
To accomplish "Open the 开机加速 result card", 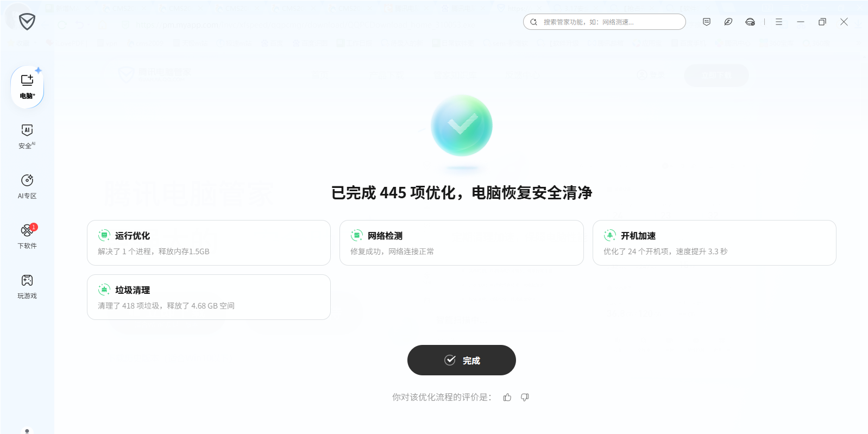I will coord(714,243).
